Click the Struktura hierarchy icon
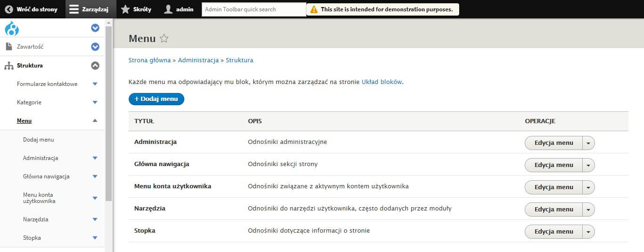644x252 pixels. [9, 66]
